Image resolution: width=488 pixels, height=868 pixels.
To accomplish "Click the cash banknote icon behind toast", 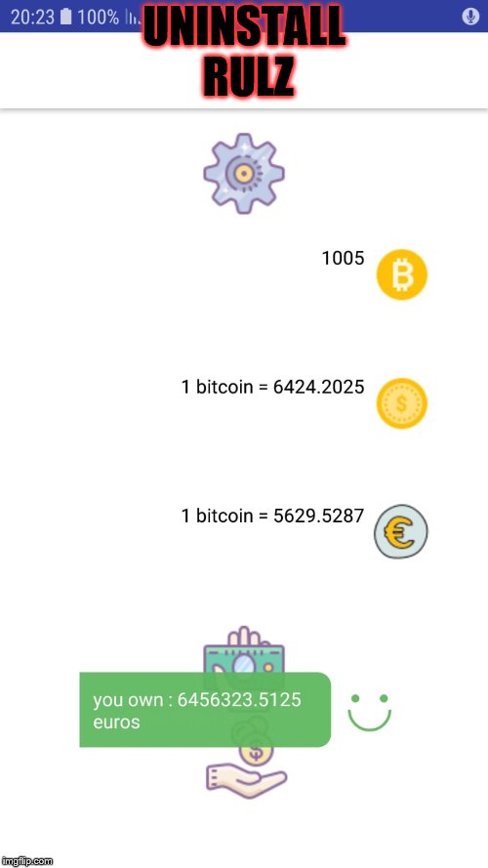I will pos(244,650).
